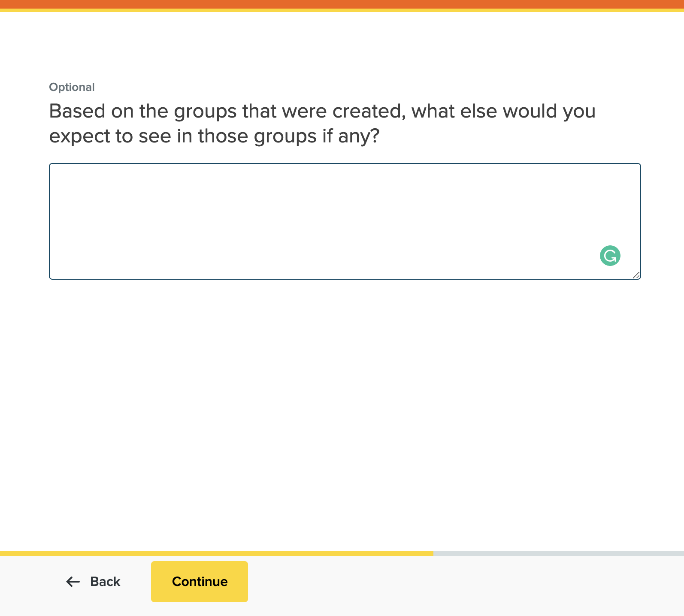Viewport: 684px width, 616px height.
Task: Click the thin yellow stripe under header
Action: [342, 10]
